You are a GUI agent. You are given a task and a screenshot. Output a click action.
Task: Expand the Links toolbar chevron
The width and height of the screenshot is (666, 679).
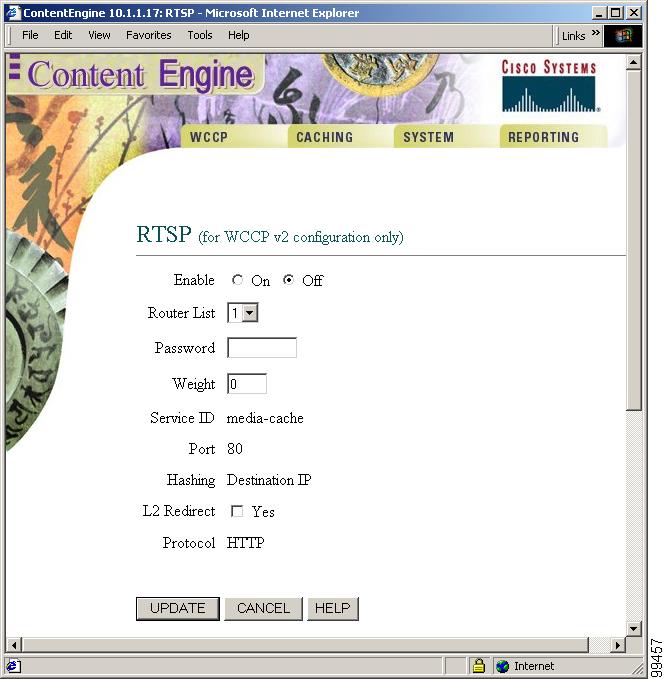coord(596,33)
